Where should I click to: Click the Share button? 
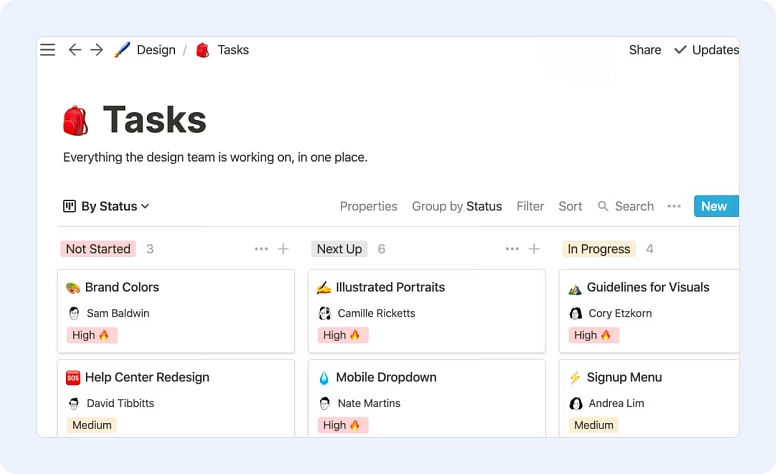[645, 50]
